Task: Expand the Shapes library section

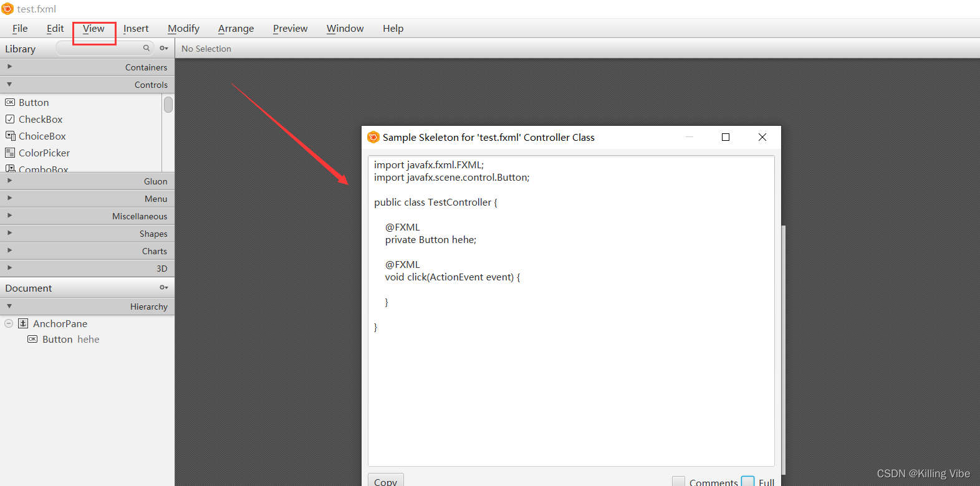Action: click(x=9, y=232)
